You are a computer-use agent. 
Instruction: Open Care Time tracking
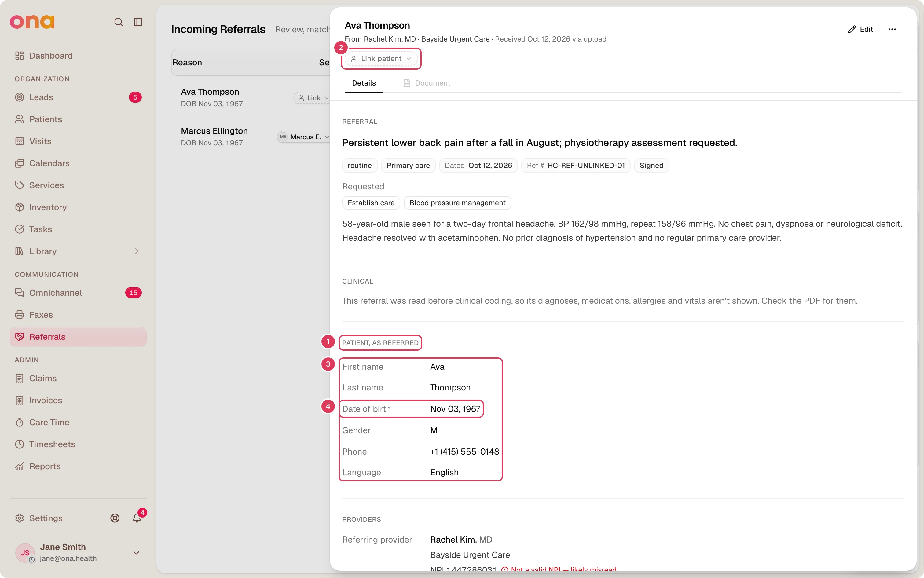(78, 423)
